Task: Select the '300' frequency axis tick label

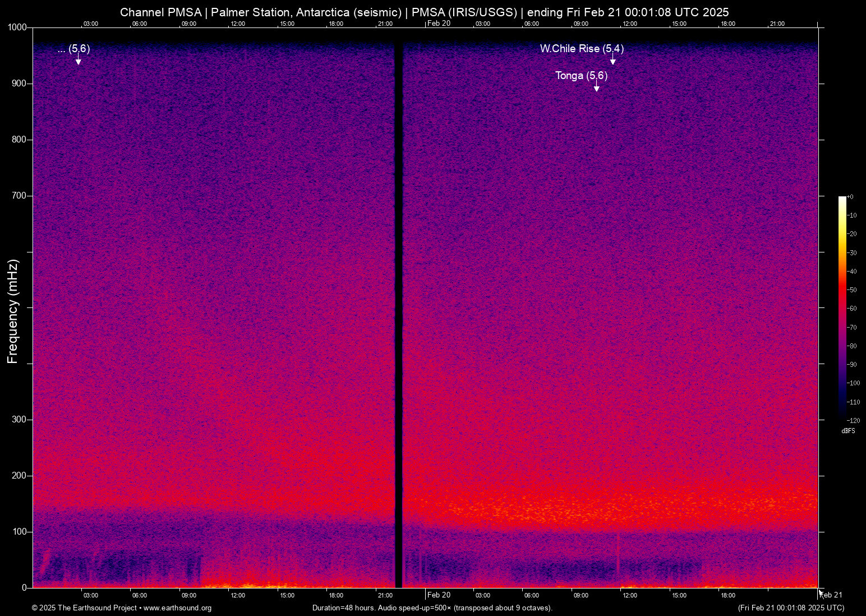Action: coord(19,420)
